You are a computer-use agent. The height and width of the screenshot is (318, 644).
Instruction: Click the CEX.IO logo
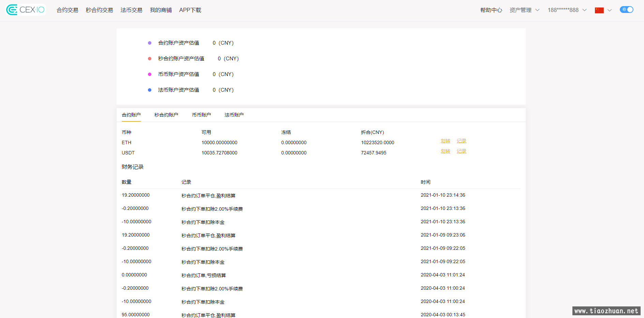26,10
